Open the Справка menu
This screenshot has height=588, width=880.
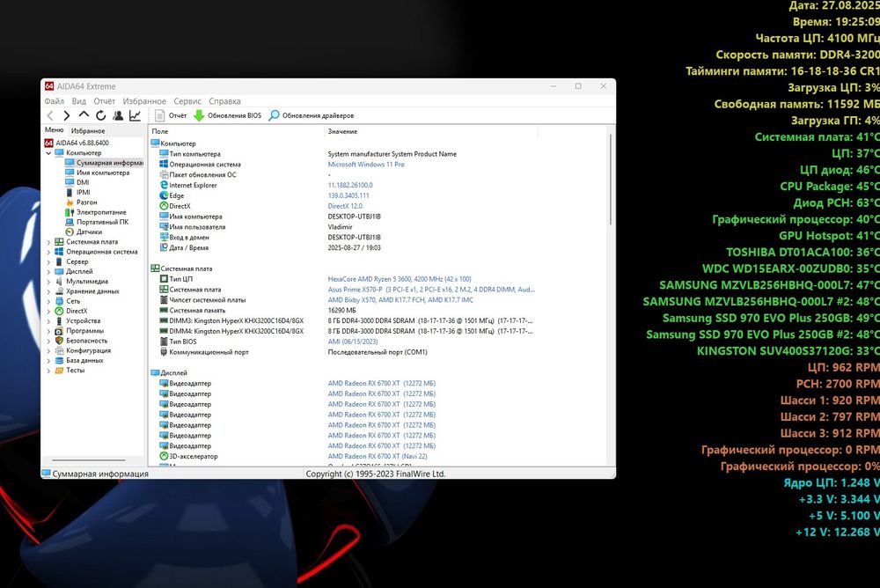click(224, 101)
